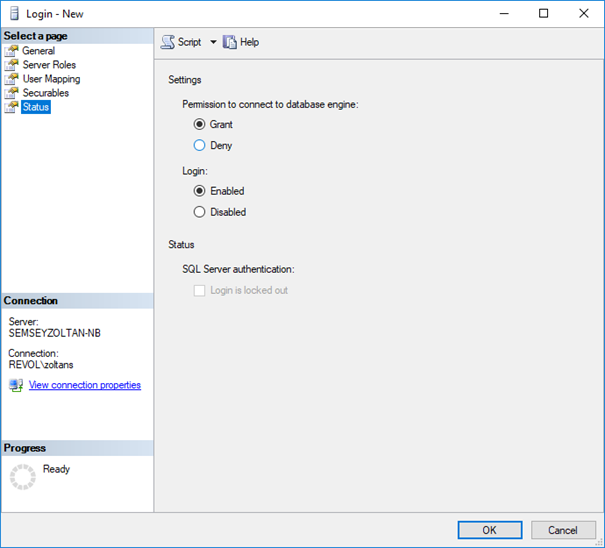Switch to the Securables page
This screenshot has height=548, width=605.
[45, 93]
